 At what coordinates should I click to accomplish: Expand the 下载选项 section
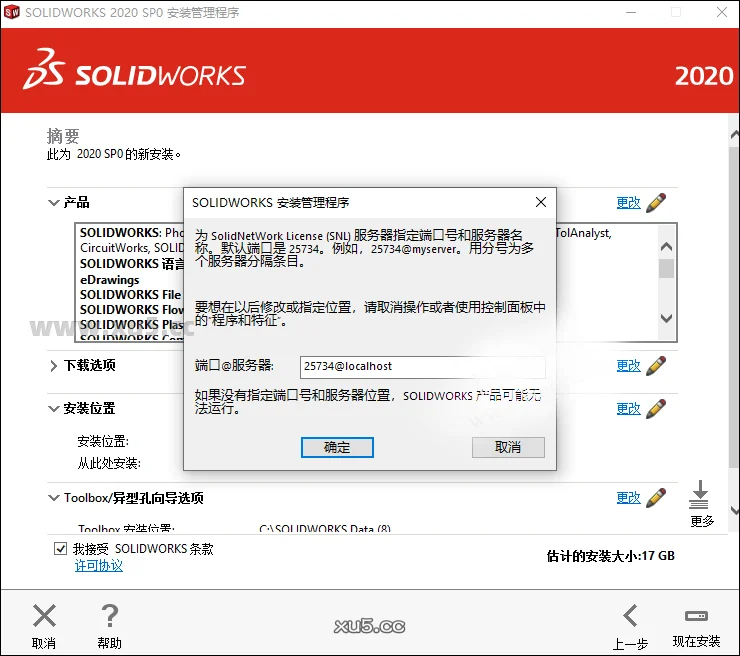(x=54, y=366)
